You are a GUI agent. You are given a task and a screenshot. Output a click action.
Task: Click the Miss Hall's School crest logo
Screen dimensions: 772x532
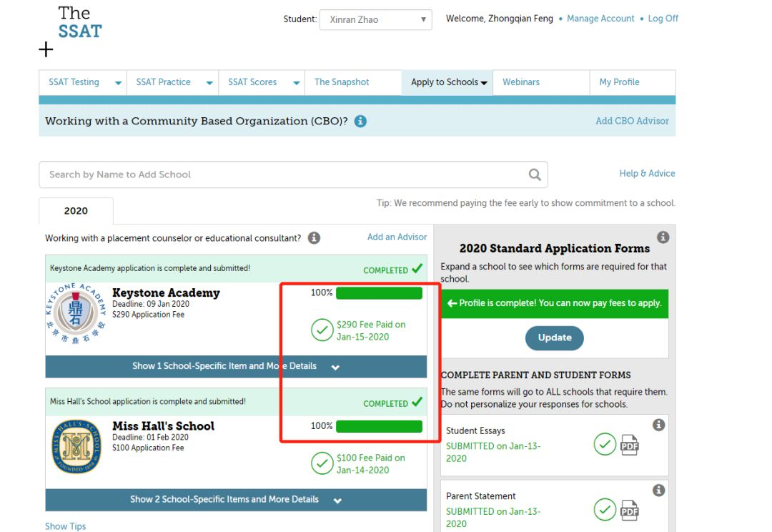76,447
